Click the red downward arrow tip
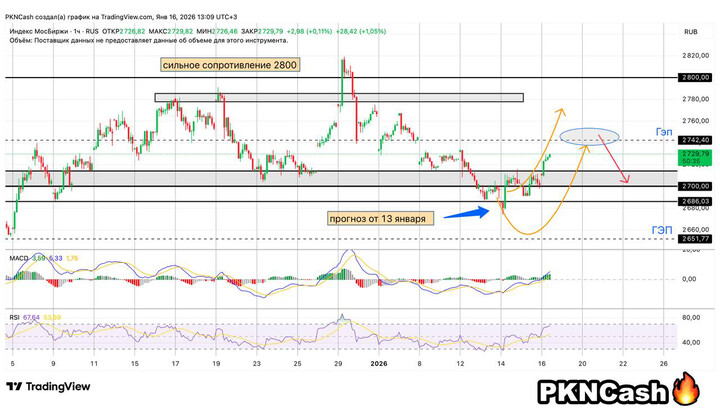Viewport: 720px width, 411px height. pos(627,181)
